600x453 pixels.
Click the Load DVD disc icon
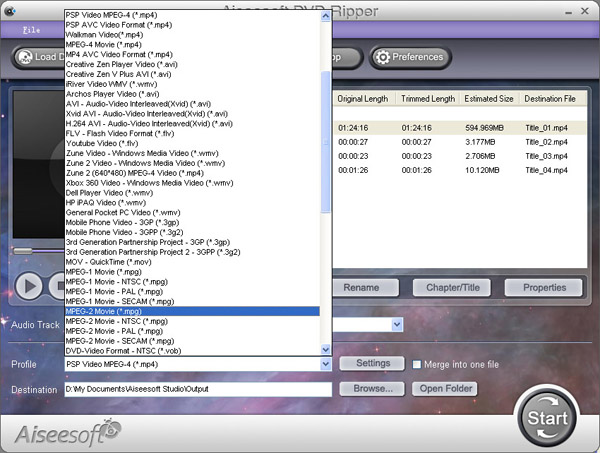click(25, 57)
